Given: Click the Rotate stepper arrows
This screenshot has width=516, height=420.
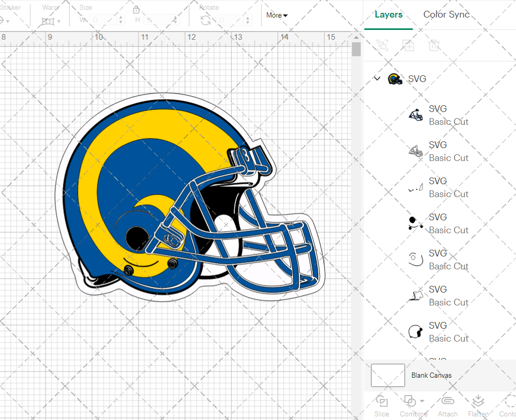Looking at the screenshot, I should tap(248, 21).
